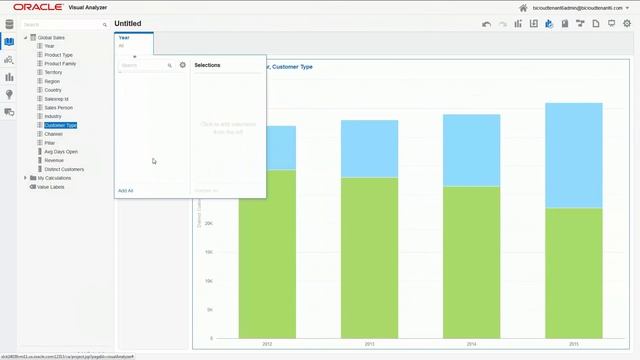Image resolution: width=640 pixels, height=360 pixels.
Task: Click the new page document icon
Action: (x=596, y=24)
